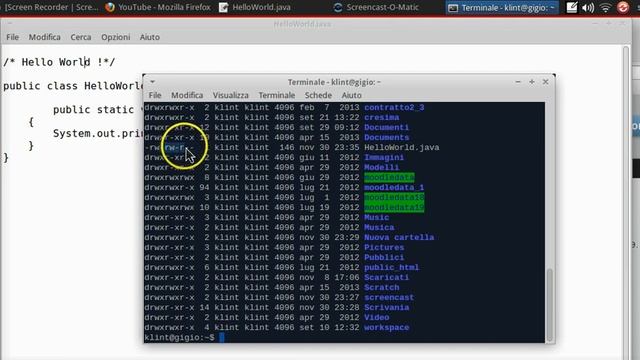This screenshot has width=640, height=360.
Task: Open Cerca menu in the editor
Action: click(x=81, y=37)
